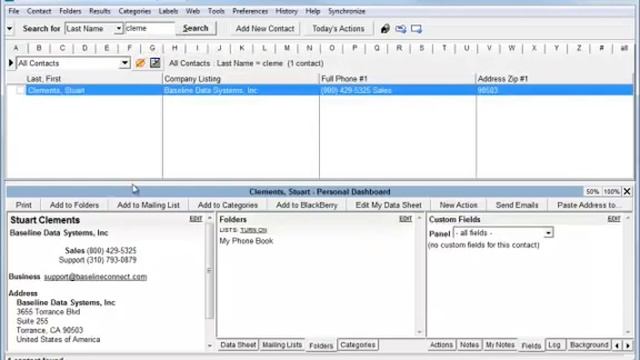
Task: Open the Labels menu
Action: pyautogui.click(x=168, y=11)
